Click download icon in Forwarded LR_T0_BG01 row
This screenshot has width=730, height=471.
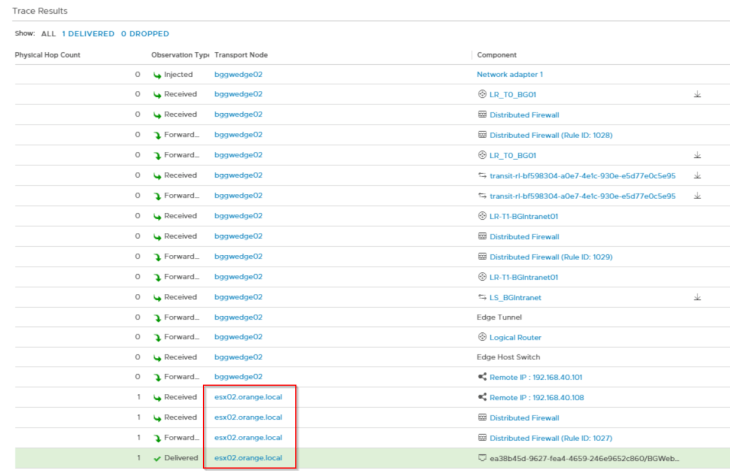pos(697,155)
